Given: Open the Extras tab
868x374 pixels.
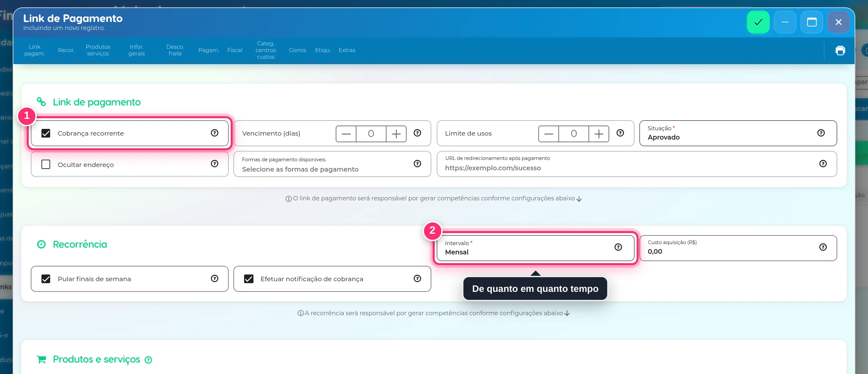Looking at the screenshot, I should click(347, 50).
